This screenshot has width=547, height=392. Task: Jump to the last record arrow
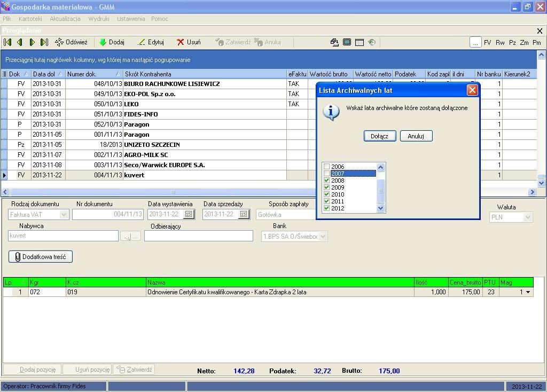44,42
